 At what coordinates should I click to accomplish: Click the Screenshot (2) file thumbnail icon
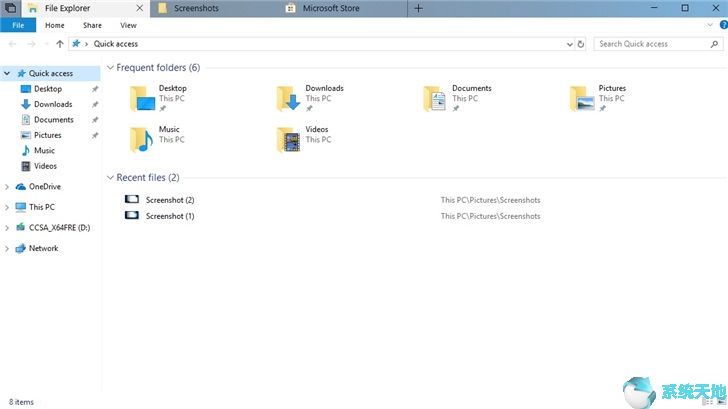point(132,199)
